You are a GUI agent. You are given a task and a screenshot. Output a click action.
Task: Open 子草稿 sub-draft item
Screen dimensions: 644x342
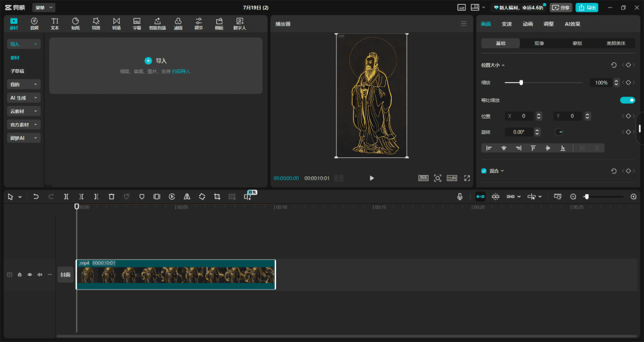point(17,71)
